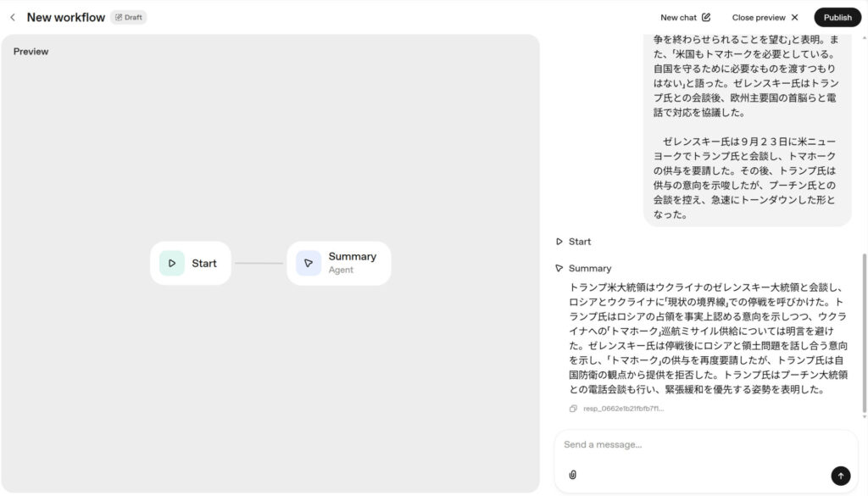Click the Preview label on the canvas
The width and height of the screenshot is (868, 496).
(31, 52)
